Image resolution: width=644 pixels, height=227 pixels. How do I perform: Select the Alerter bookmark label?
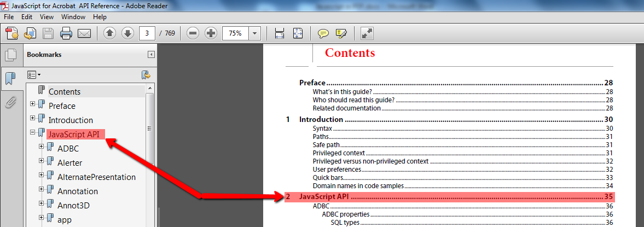70,163
